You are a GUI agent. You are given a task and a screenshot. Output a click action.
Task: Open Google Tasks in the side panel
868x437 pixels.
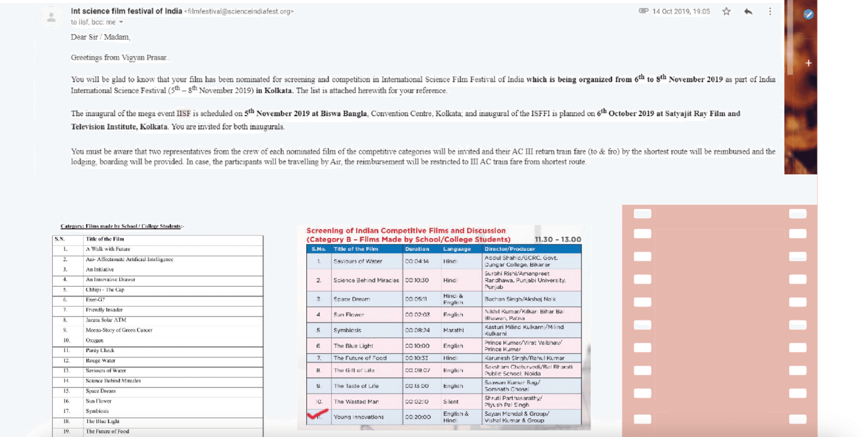pyautogui.click(x=808, y=14)
